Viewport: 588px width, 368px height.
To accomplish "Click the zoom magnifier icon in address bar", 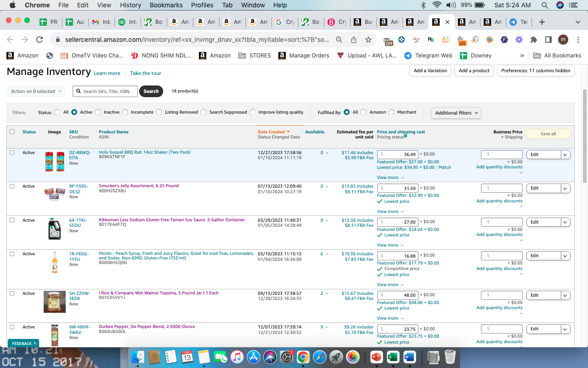I will coord(339,40).
